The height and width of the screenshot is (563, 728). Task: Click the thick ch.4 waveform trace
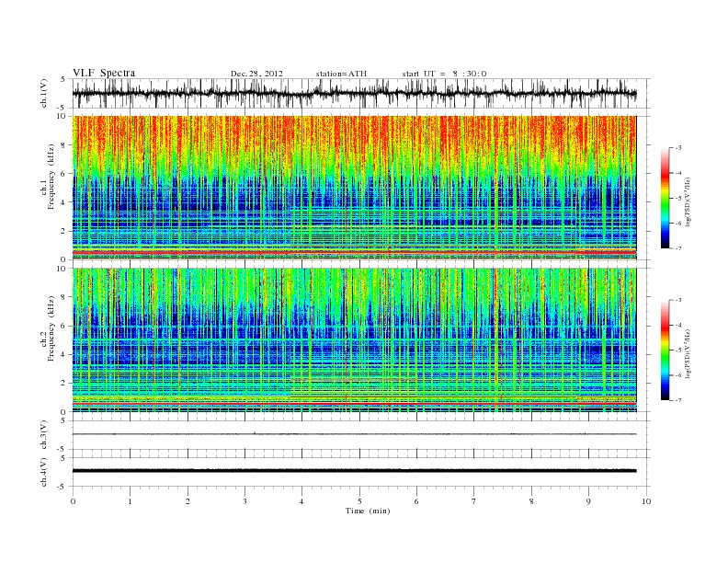pos(354,471)
